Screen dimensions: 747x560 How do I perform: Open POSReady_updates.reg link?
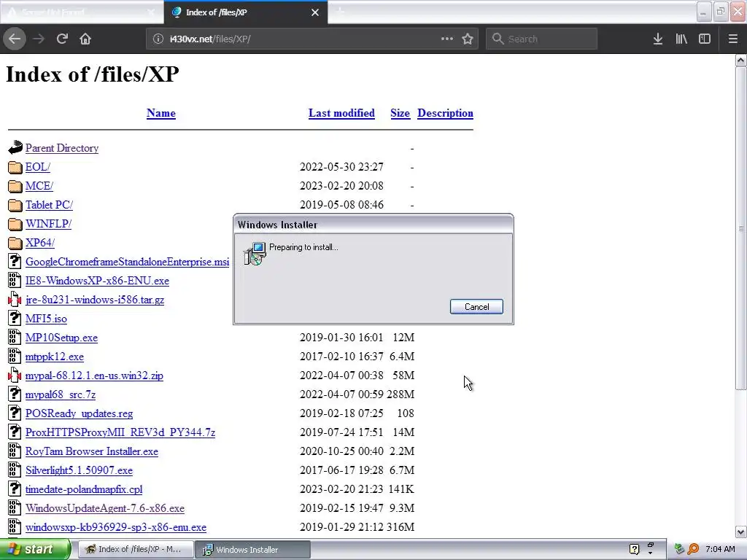tap(79, 414)
